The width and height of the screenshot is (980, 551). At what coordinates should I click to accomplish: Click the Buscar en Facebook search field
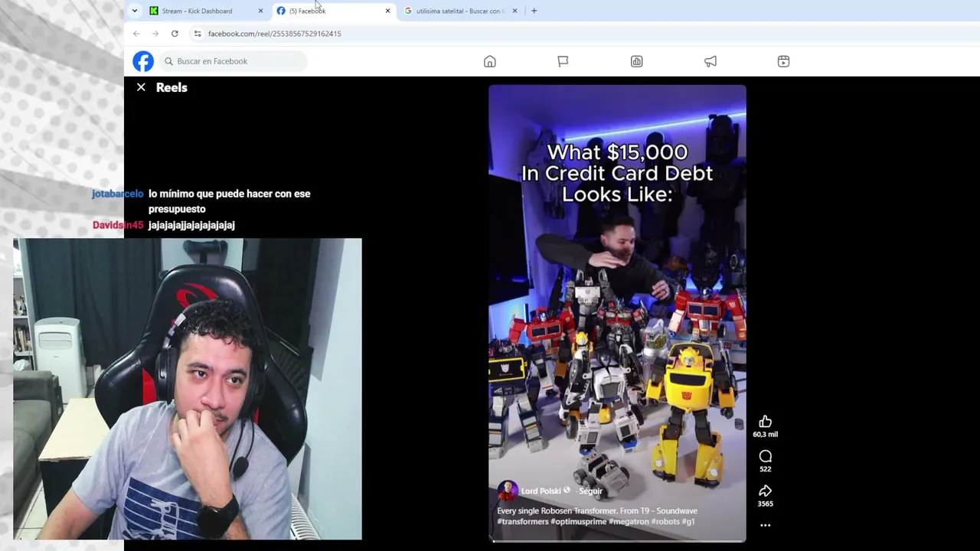click(234, 61)
